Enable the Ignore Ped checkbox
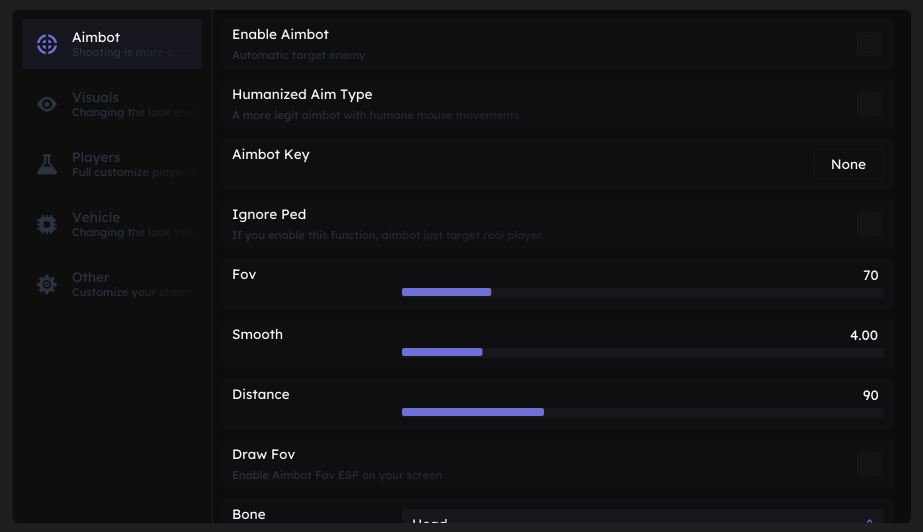 click(x=869, y=224)
